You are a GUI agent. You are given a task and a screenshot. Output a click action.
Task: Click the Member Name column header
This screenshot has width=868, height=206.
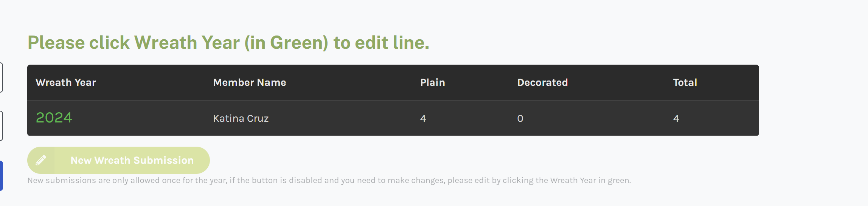coord(250,82)
